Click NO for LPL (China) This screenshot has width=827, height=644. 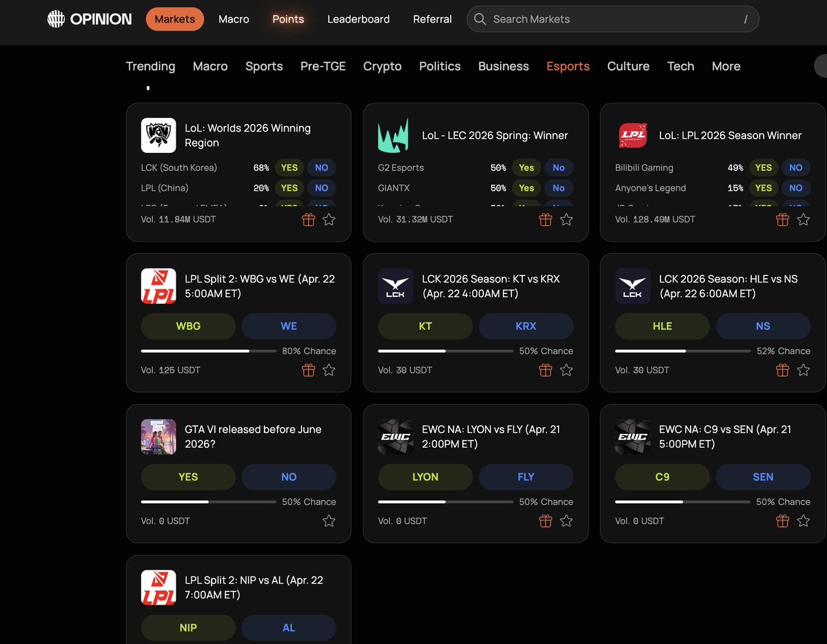point(322,188)
